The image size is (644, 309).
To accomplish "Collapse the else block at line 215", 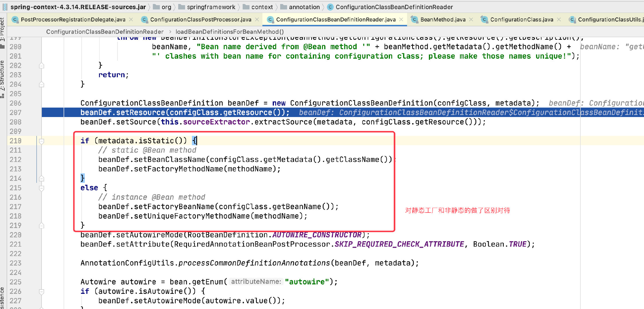I will click(x=42, y=188).
